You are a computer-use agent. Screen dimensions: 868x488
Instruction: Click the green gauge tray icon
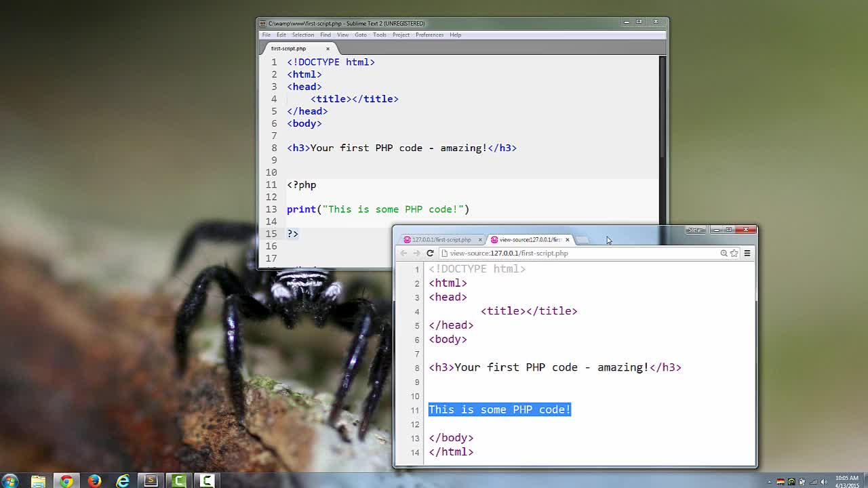(x=791, y=482)
